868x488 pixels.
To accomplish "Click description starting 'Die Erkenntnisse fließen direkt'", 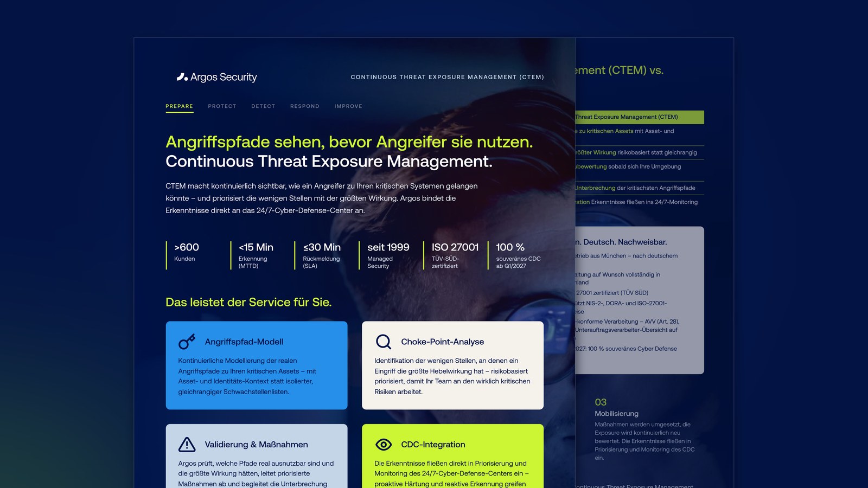I will [451, 474].
